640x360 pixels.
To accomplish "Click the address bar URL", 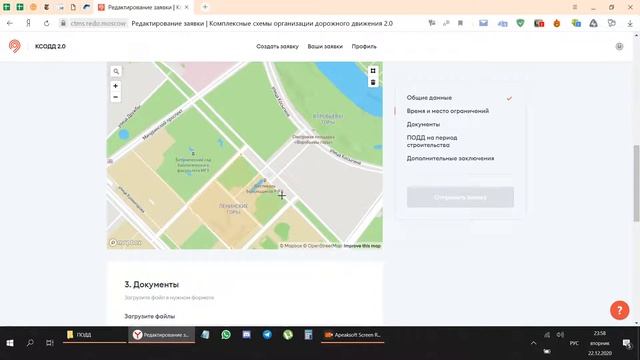I will (98, 24).
